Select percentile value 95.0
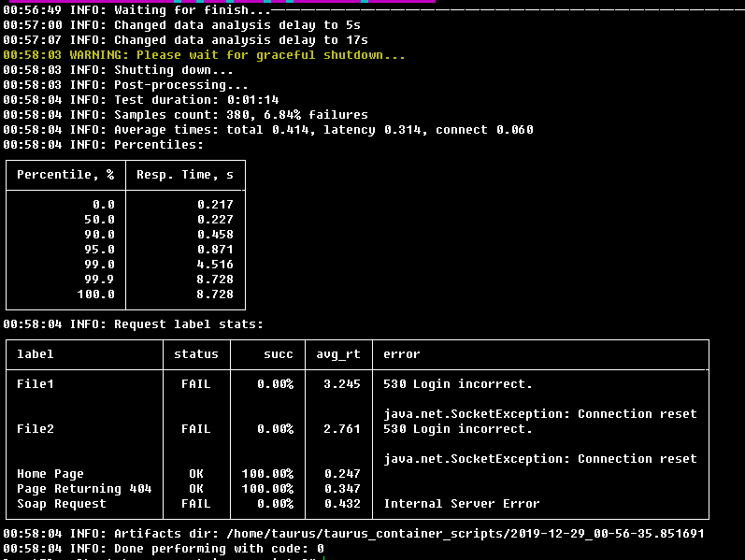The image size is (745, 560). coord(99,250)
